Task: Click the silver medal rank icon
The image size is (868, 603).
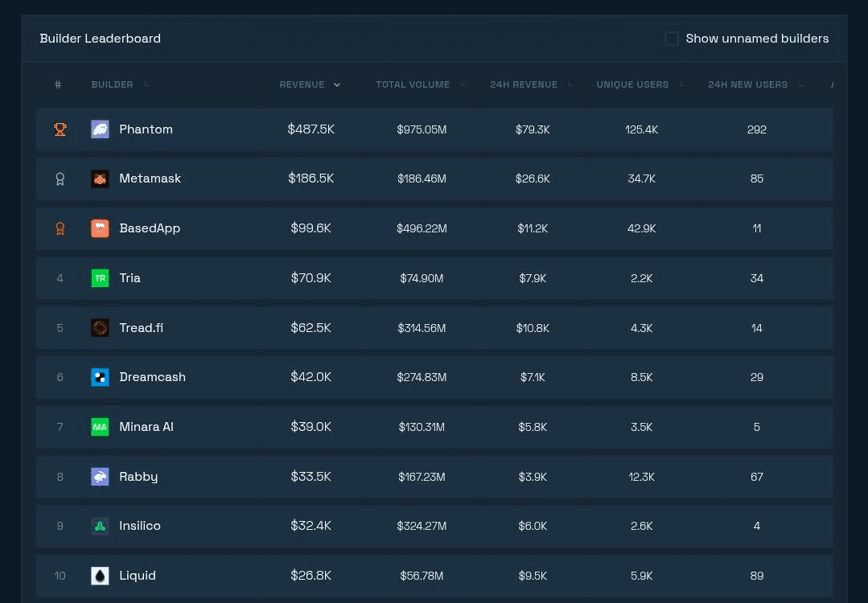Action: coord(60,178)
